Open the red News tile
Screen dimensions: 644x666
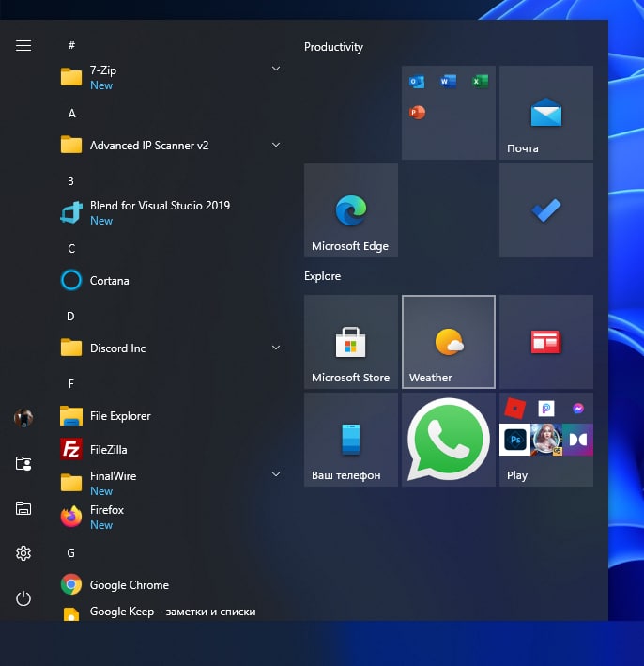pos(546,342)
